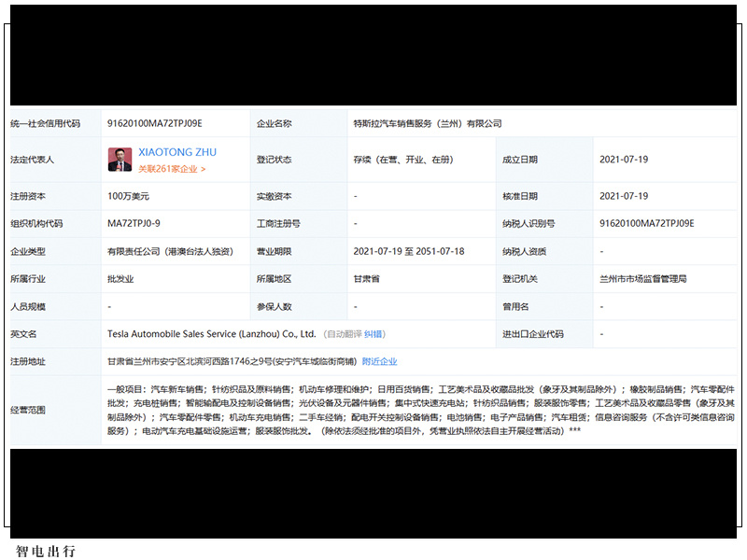
Task: Open the "关联261家企业 >" link
Action: [x=172, y=169]
